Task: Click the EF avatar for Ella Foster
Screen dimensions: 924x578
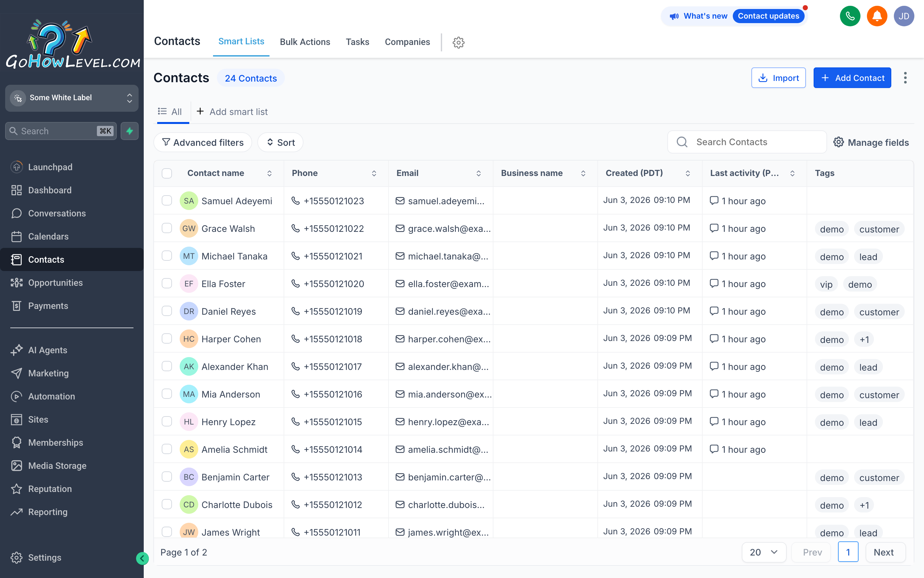Action: point(189,284)
